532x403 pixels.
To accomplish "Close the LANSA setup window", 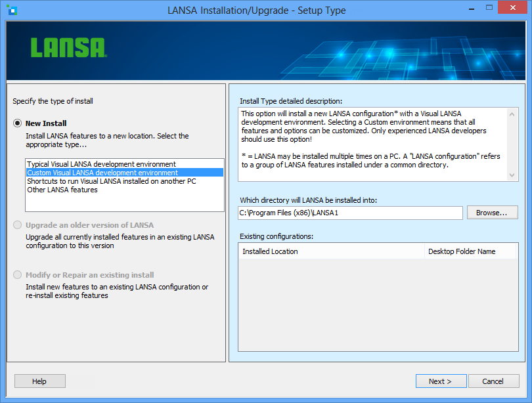I will 513,7.
